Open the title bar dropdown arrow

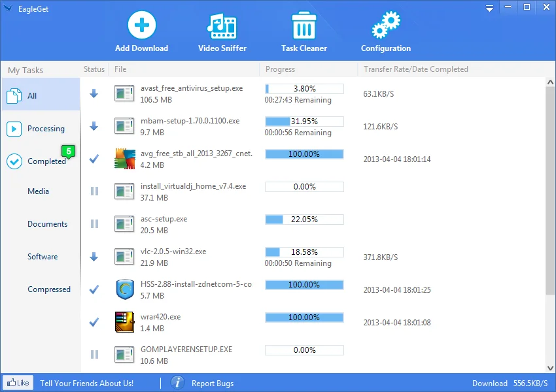point(489,8)
